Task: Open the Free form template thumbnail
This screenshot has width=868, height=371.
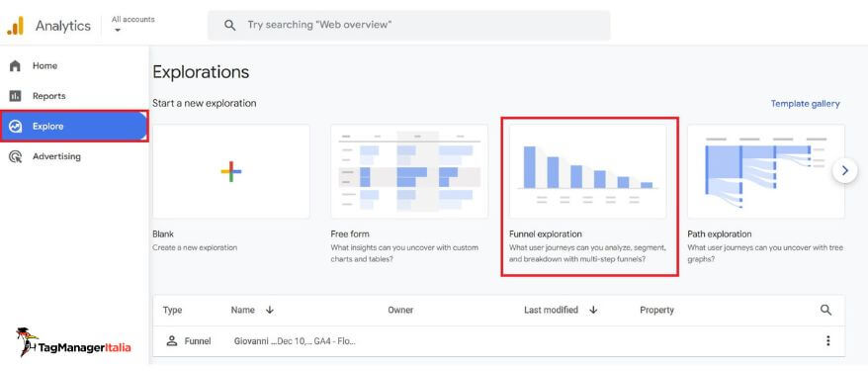Action: tap(409, 171)
